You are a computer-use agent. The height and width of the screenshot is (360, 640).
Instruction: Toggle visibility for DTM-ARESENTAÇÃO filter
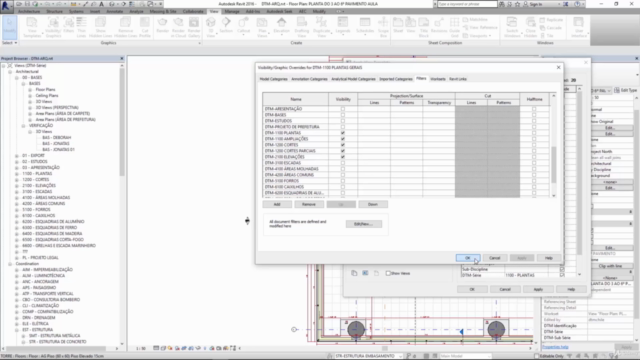(343, 109)
